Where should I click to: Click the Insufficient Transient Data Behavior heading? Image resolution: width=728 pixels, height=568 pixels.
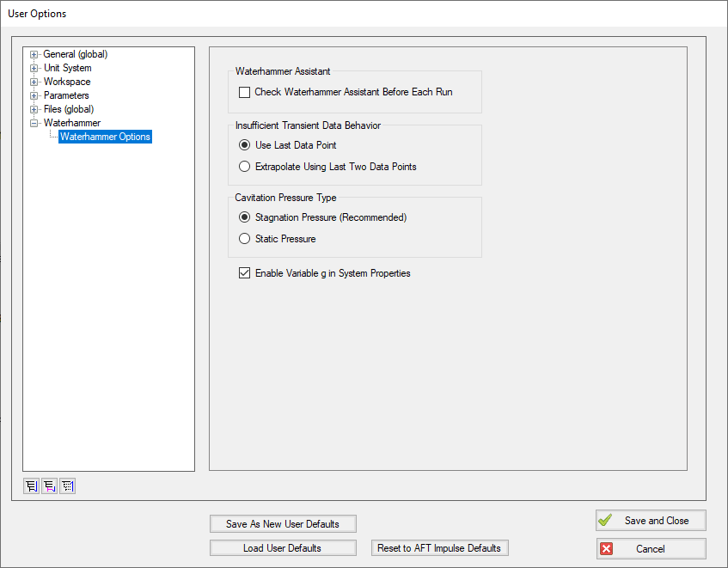[308, 125]
